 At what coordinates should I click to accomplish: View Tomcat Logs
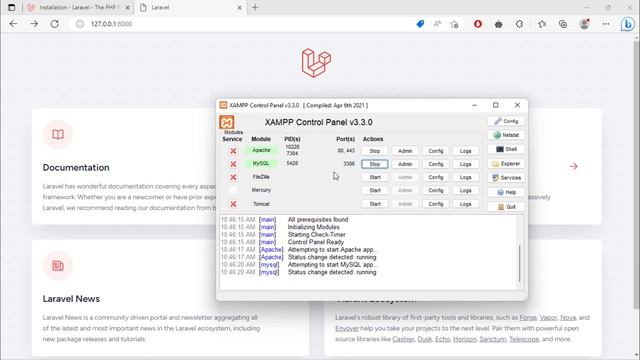(x=465, y=204)
